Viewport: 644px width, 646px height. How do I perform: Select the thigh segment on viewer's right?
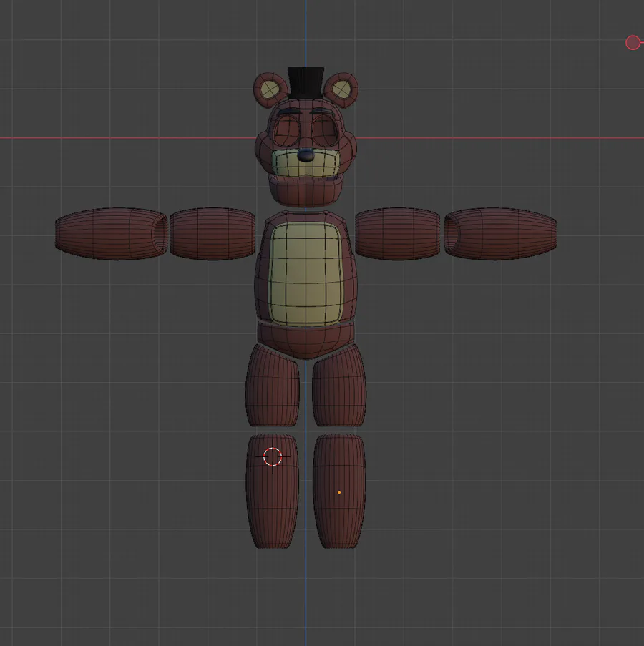339,386
